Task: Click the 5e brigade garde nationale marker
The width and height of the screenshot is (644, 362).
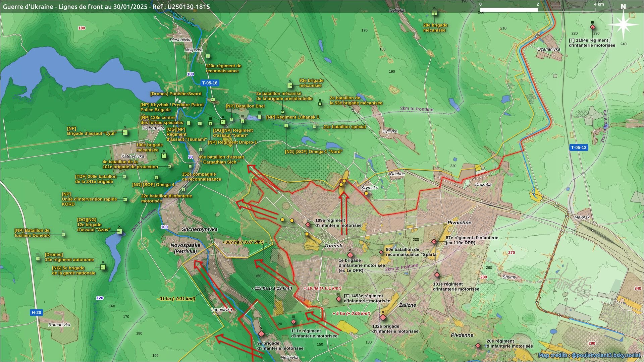Action: (103, 267)
